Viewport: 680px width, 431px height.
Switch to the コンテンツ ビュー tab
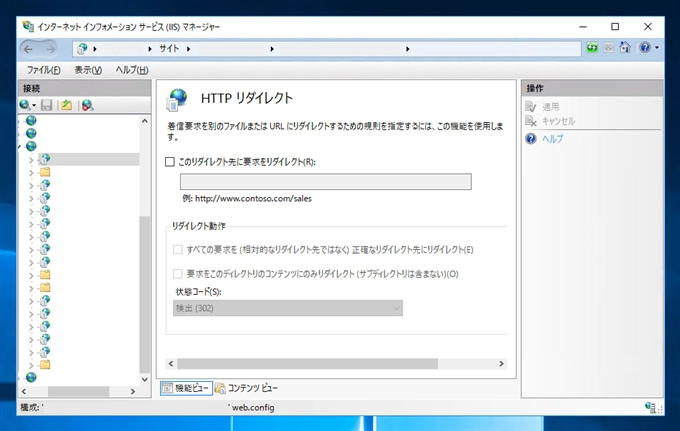(x=247, y=388)
